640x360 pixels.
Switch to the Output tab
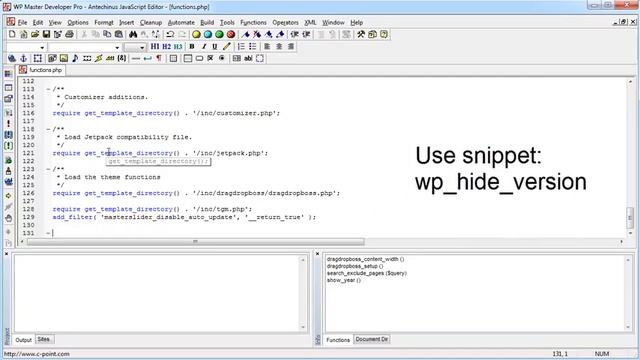23,340
